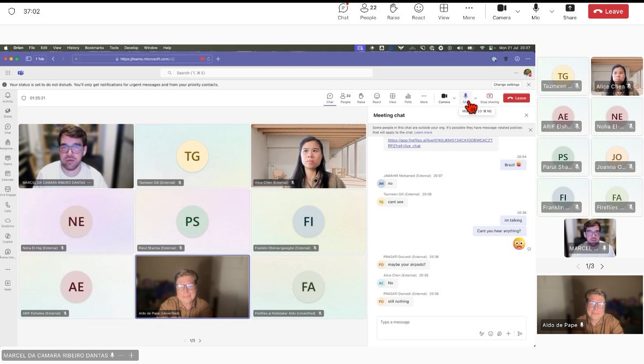Viewport: 644px width, 364px height.
Task: Open the Orion menu in the shared macOS menu bar
Action: pyautogui.click(x=19, y=48)
